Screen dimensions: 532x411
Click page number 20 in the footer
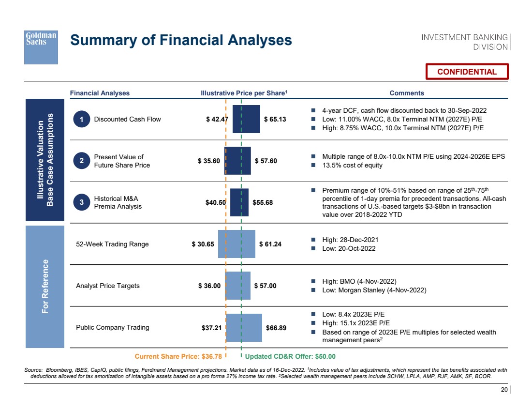pos(503,390)
